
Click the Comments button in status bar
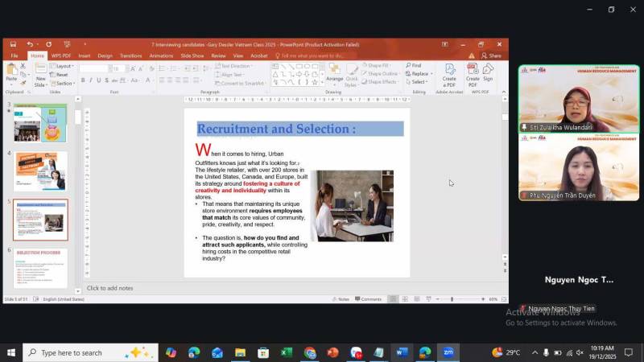click(x=368, y=299)
